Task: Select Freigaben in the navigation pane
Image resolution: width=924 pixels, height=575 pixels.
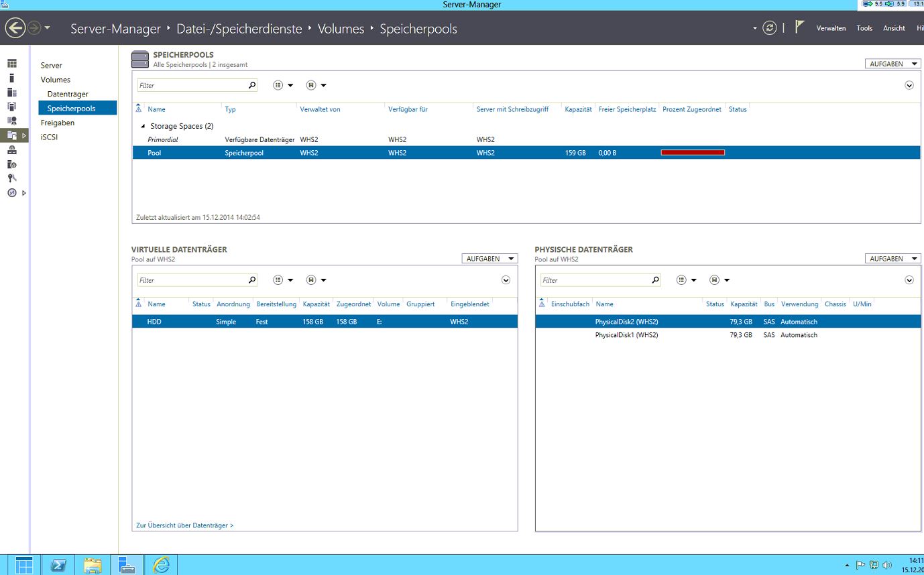Action: click(58, 123)
